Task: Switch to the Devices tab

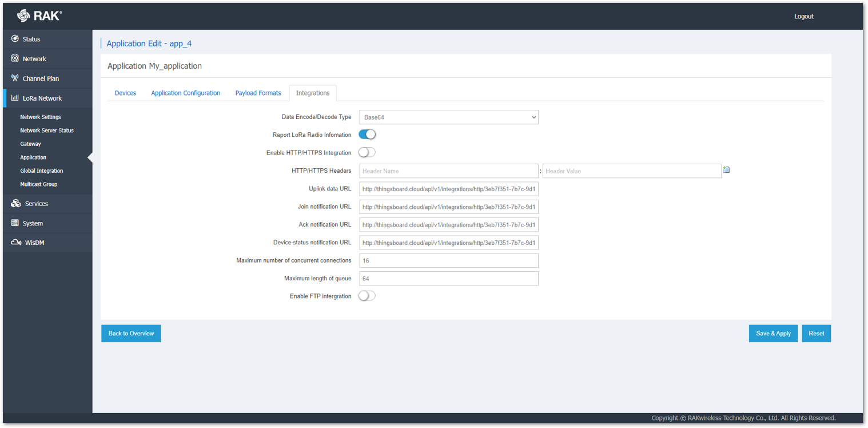Action: pos(125,93)
